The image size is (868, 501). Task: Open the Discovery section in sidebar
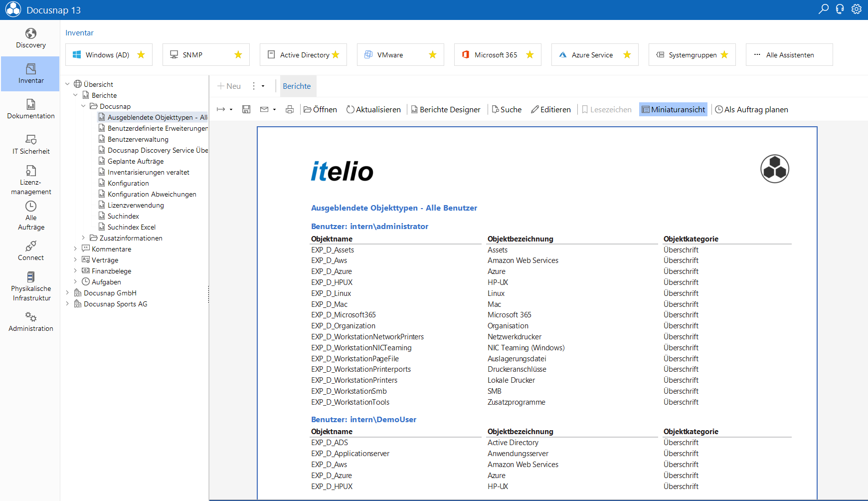click(30, 38)
